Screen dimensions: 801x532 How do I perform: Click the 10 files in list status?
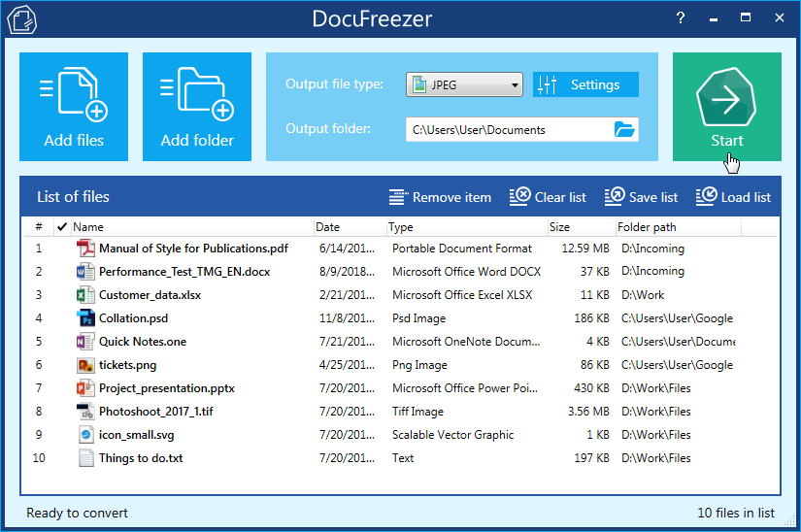(736, 513)
